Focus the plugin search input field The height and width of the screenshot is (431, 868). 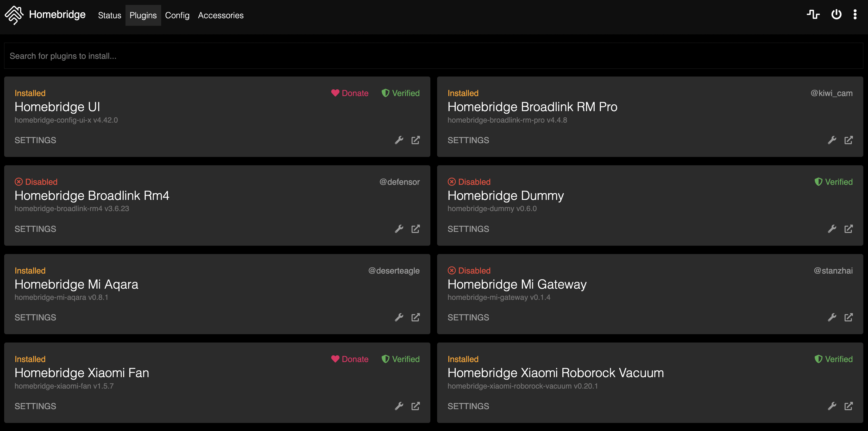(433, 56)
